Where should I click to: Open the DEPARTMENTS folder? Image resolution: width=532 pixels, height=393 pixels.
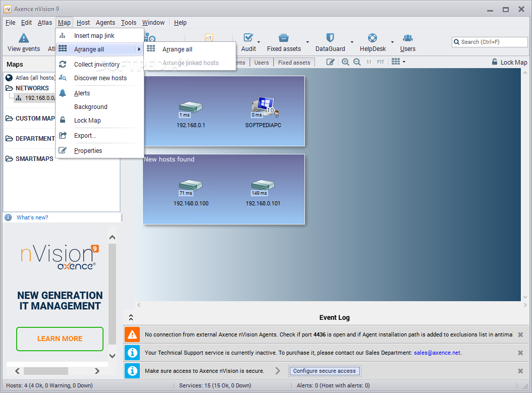pos(30,139)
